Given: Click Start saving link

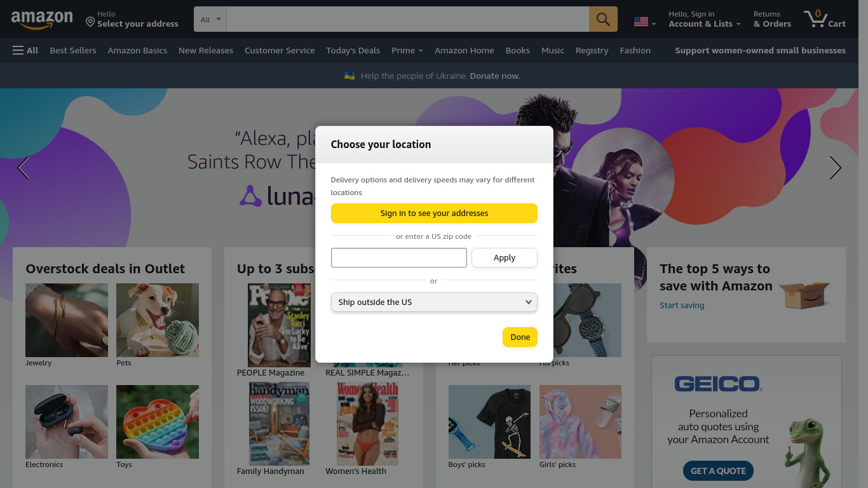Looking at the screenshot, I should [x=682, y=305].
